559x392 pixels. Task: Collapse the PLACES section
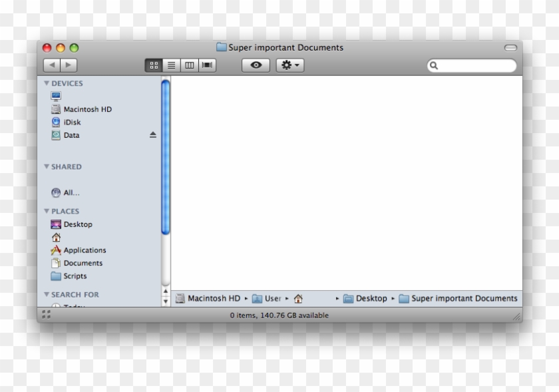pyautogui.click(x=46, y=211)
